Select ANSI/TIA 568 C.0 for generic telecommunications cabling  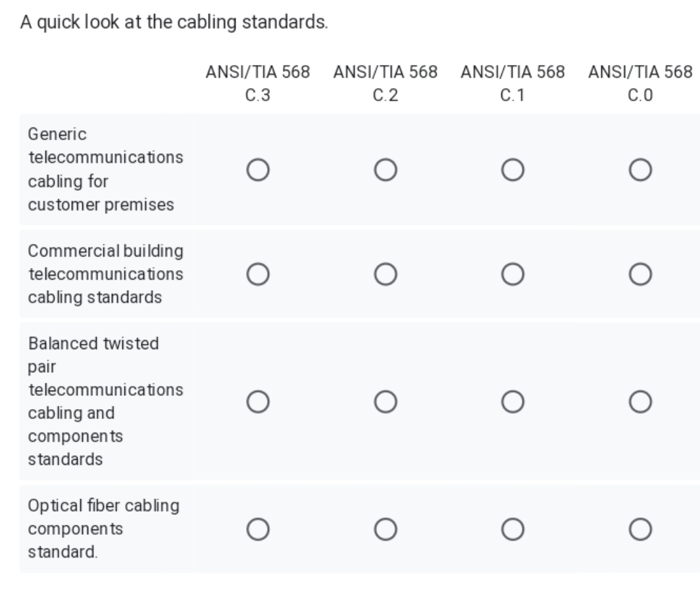pyautogui.click(x=638, y=171)
